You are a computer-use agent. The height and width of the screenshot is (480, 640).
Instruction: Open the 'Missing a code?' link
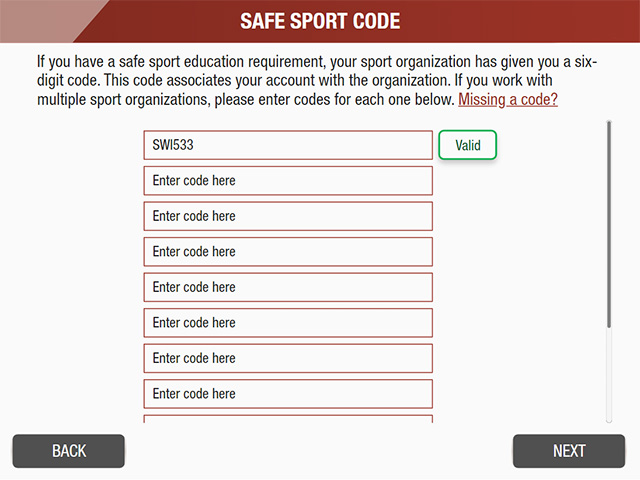[x=508, y=100]
